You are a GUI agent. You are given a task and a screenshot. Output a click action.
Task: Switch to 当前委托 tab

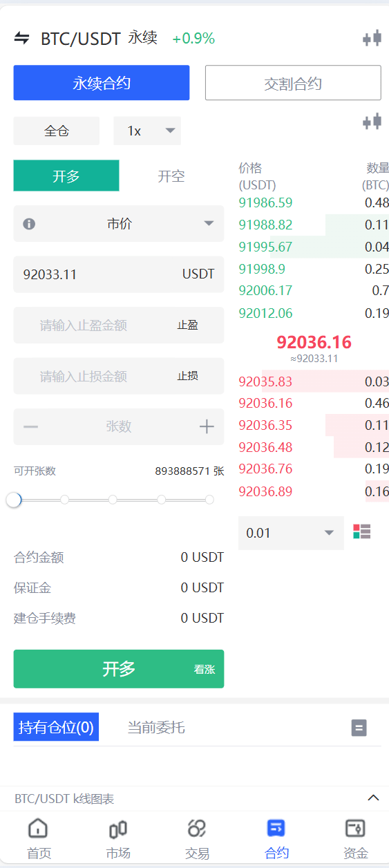[156, 727]
